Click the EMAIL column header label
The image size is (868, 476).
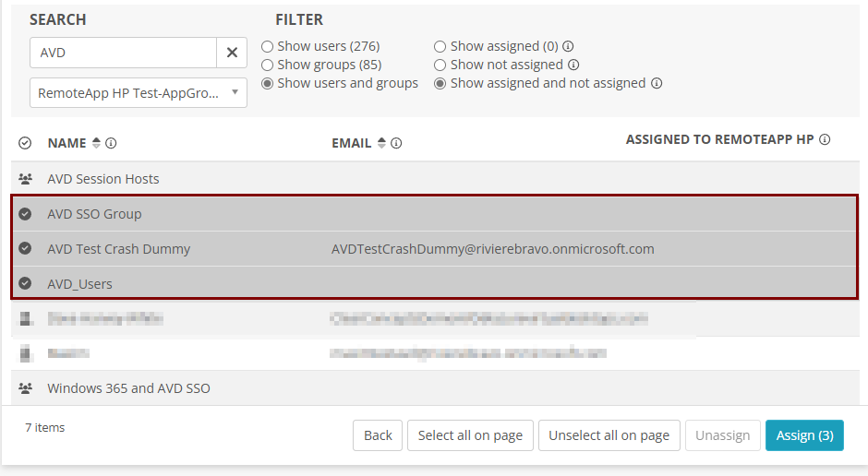(x=352, y=143)
